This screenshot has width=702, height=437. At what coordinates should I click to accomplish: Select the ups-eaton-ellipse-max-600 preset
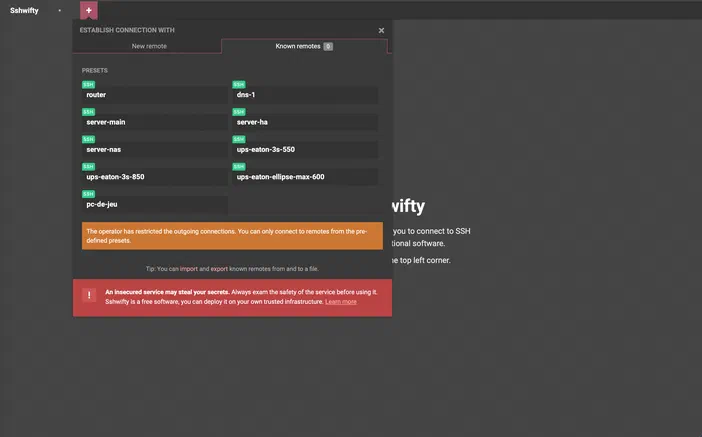pos(305,177)
